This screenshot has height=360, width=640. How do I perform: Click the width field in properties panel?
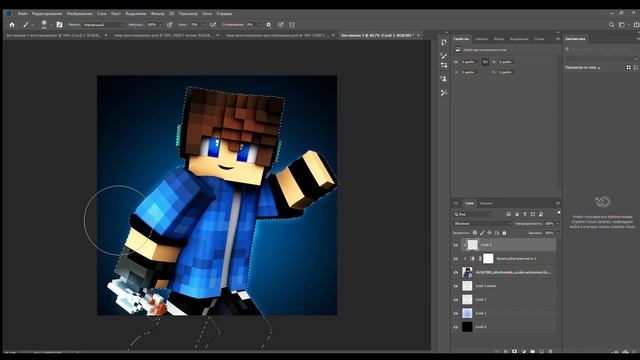tap(469, 62)
